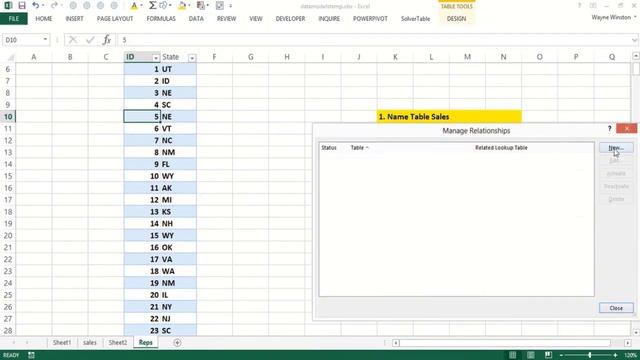Screen dimensions: 640x360
Task: Click Related Lookup Table column header
Action: click(x=501, y=148)
